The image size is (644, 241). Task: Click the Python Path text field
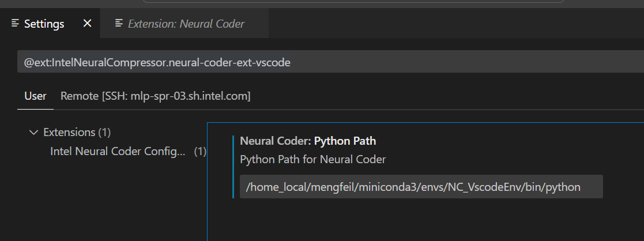click(x=421, y=187)
